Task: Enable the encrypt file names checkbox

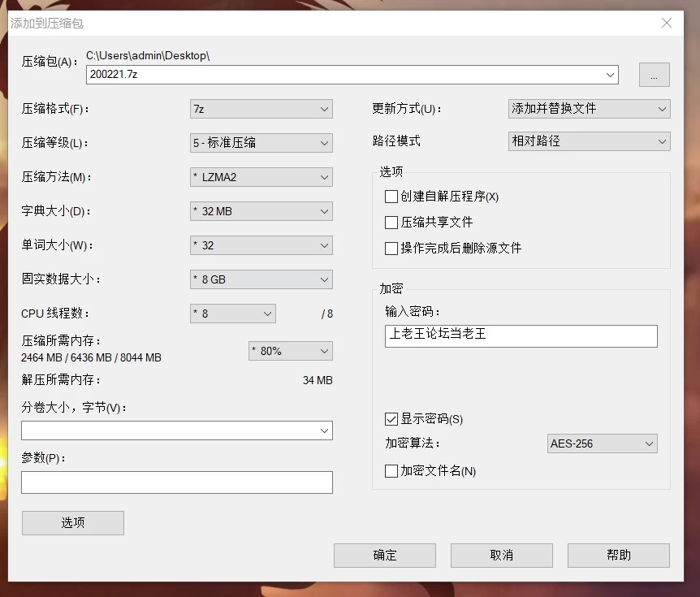Action: [391, 471]
